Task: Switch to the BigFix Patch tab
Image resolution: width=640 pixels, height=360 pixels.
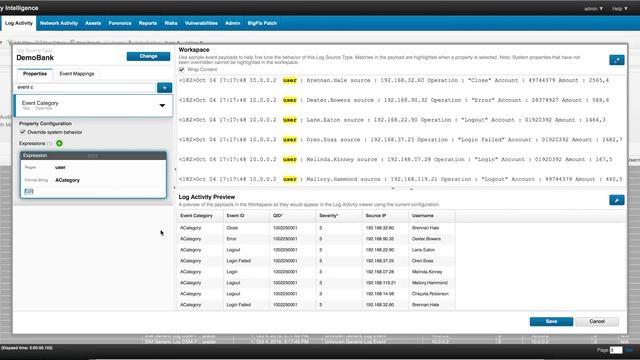Action: [262, 23]
